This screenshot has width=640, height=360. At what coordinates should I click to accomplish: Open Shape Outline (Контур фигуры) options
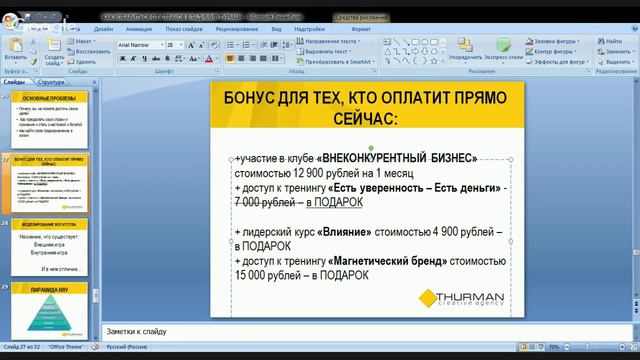tap(551, 51)
